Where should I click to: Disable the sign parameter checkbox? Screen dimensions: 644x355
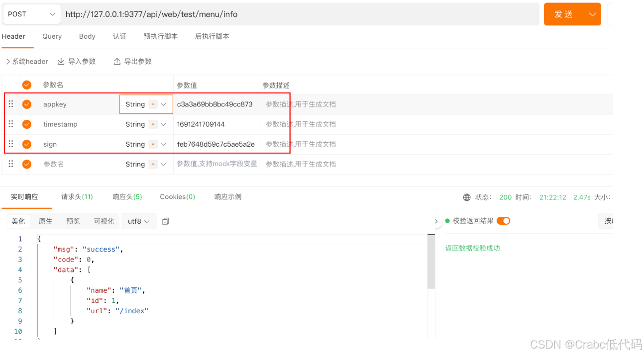click(27, 144)
